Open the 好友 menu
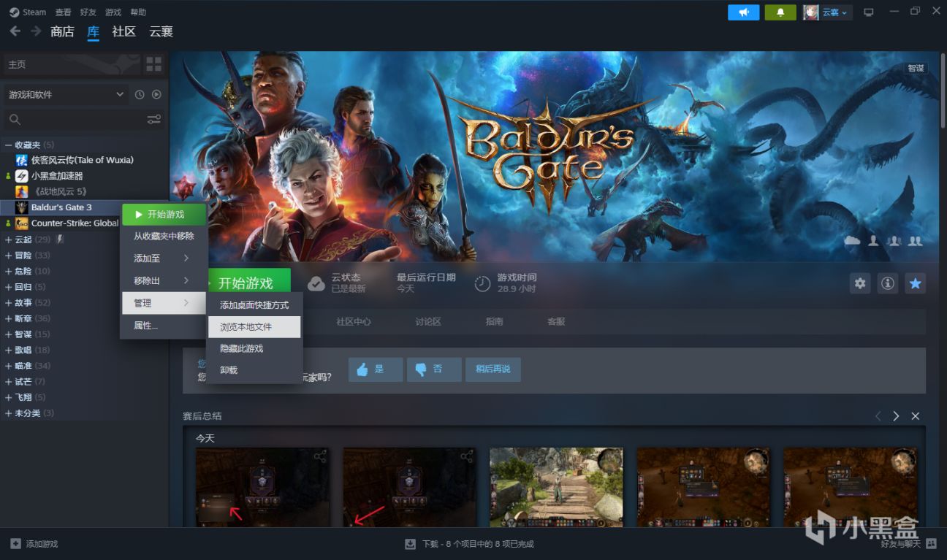Screen dimensions: 947x560 tap(88, 12)
